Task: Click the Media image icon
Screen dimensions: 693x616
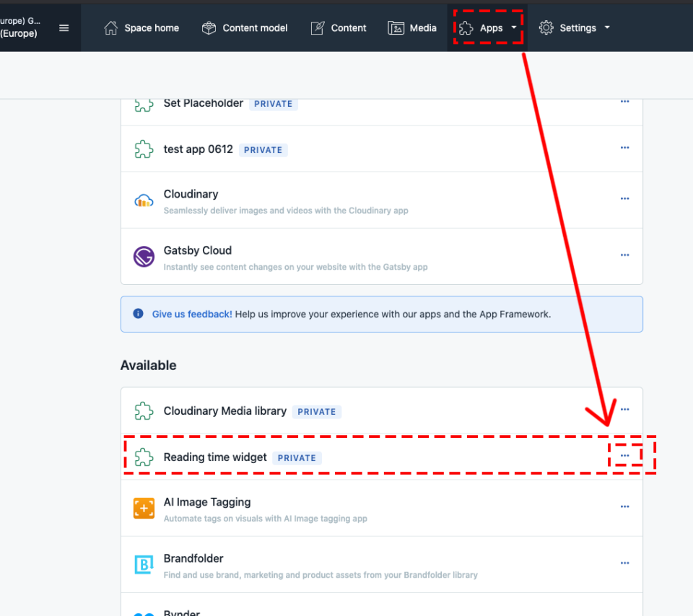Action: pos(396,28)
